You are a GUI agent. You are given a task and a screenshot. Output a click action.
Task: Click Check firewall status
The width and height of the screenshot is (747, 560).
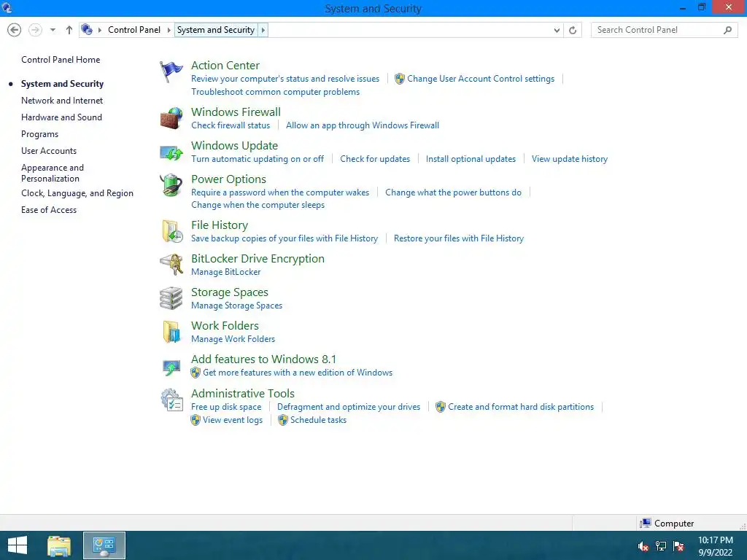click(231, 125)
